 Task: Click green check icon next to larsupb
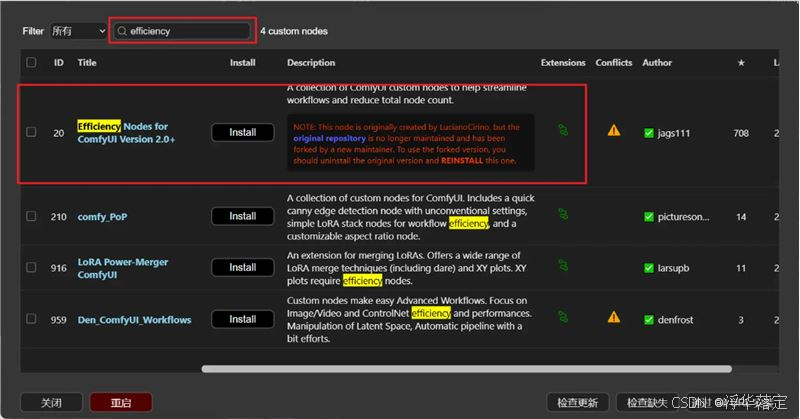[648, 268]
